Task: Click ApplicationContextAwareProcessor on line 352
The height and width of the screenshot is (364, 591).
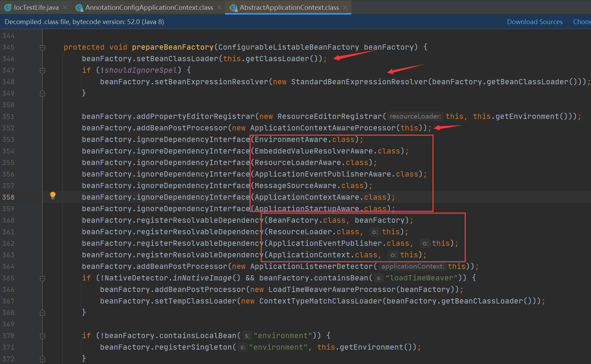Action: 323,128
